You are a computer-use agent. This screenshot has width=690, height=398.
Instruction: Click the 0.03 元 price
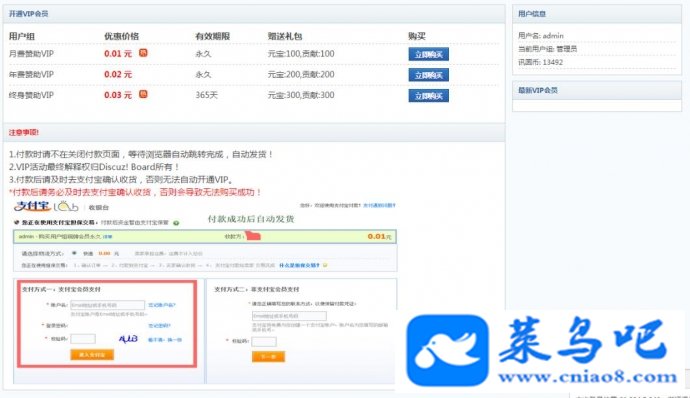pos(118,95)
